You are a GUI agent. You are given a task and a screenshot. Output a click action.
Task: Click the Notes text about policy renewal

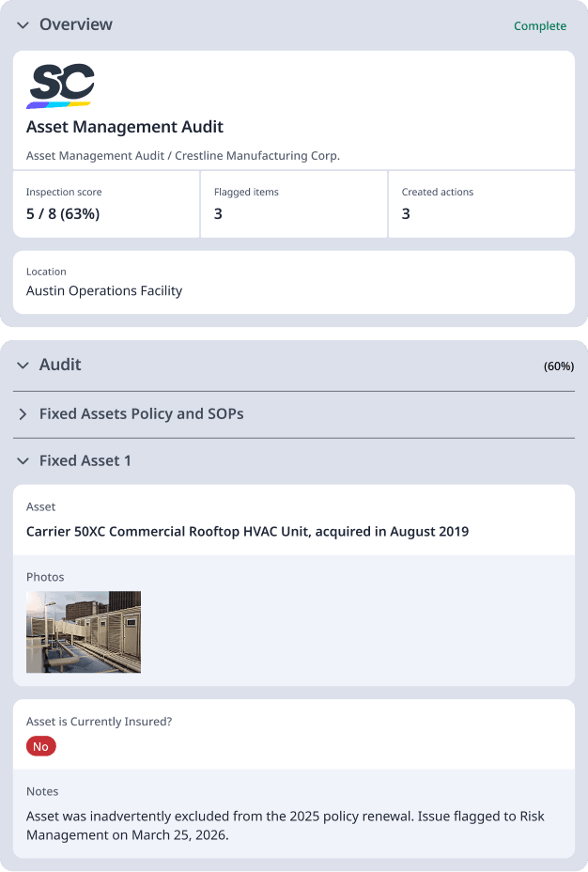click(282, 825)
